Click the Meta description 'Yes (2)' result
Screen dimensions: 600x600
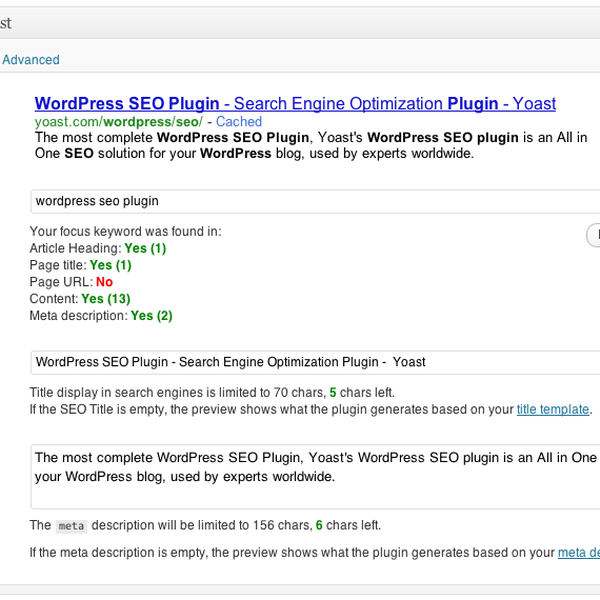152,315
